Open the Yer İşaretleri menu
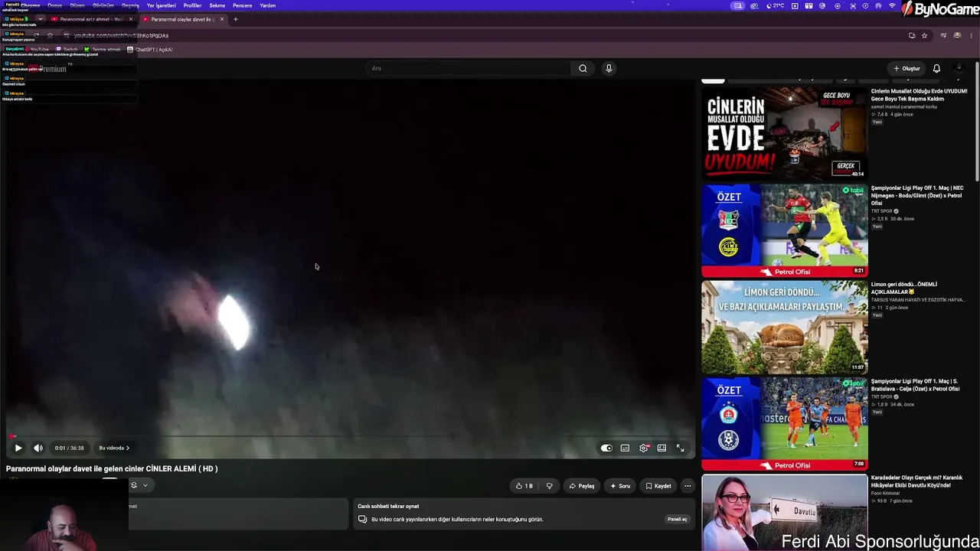 pyautogui.click(x=161, y=5)
